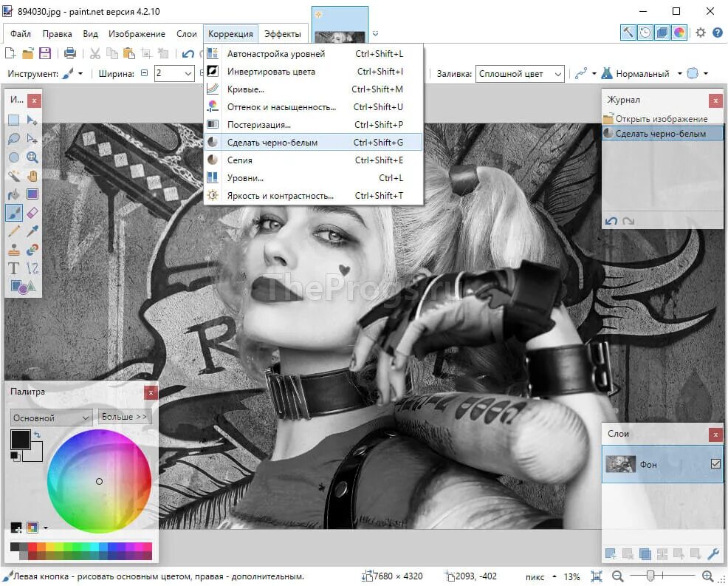The width and height of the screenshot is (728, 586).
Task: Select the Move Selected Pixels tool
Action: point(32,120)
